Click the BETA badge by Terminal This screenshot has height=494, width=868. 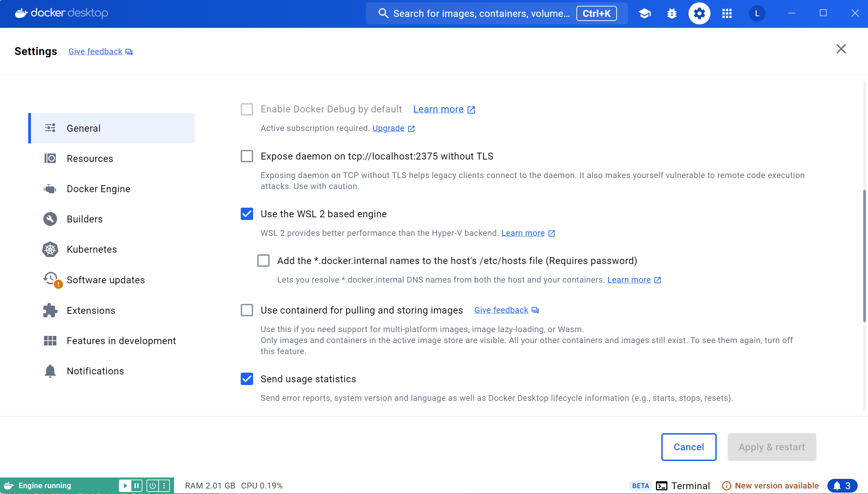pos(640,486)
